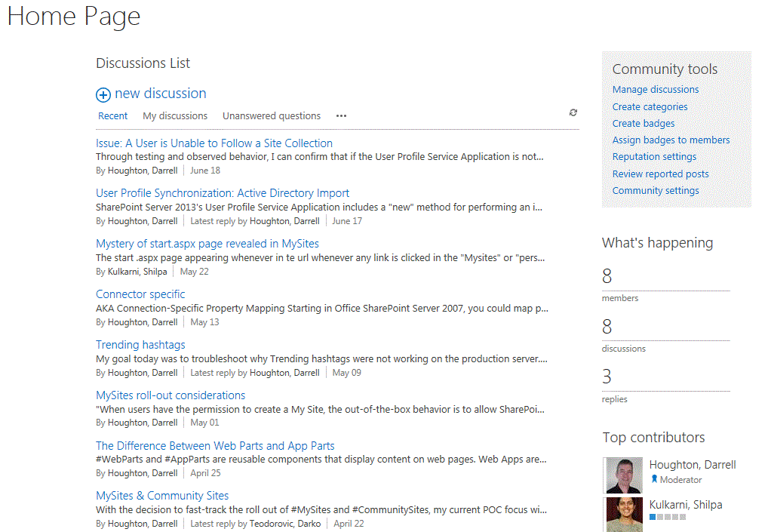
Task: Click the Top contributors heading
Action: tap(653, 438)
